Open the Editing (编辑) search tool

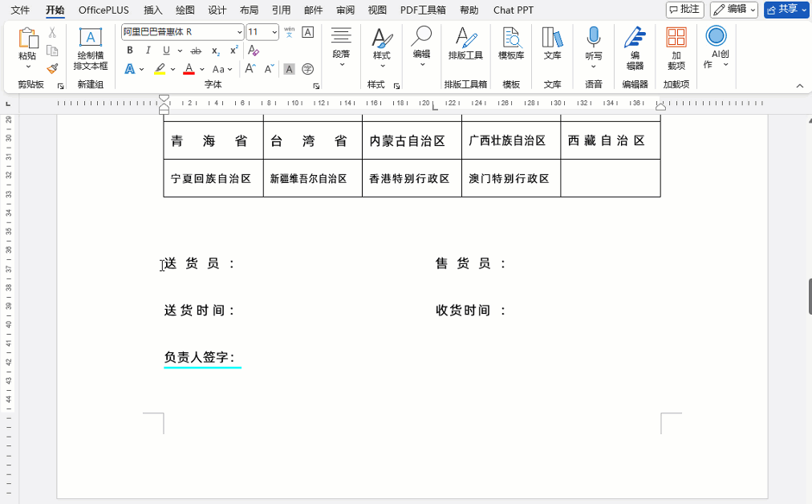pos(421,47)
